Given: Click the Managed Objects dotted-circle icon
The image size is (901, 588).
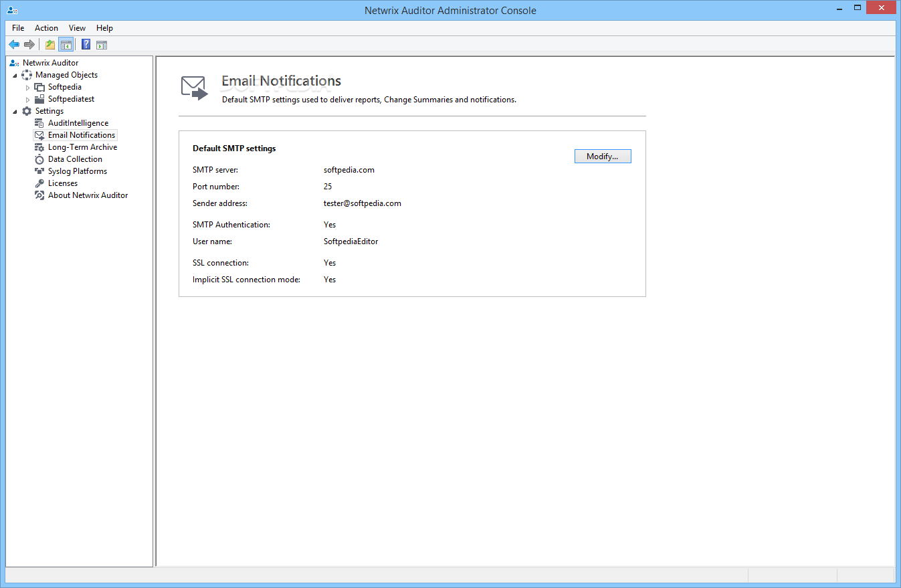Looking at the screenshot, I should [27, 75].
